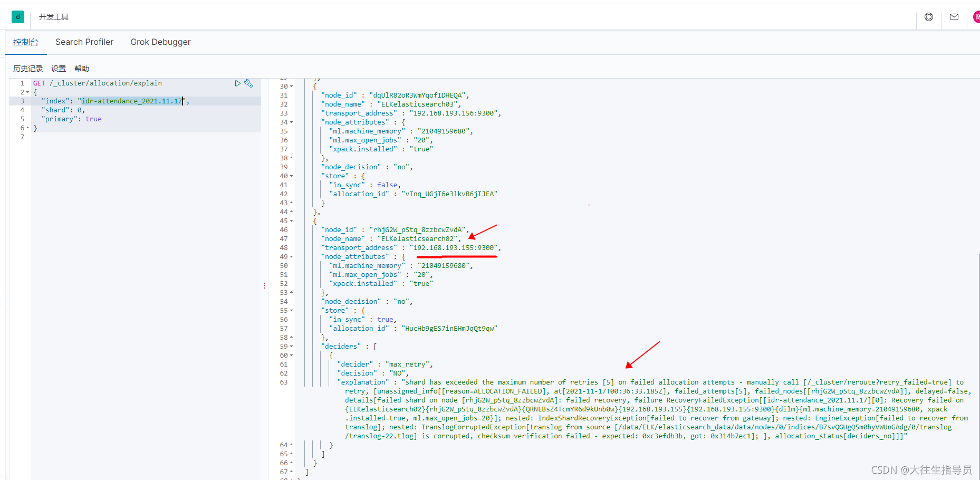Click "decider" : "max_retry" line
This screenshot has width=980, height=480.
point(385,364)
